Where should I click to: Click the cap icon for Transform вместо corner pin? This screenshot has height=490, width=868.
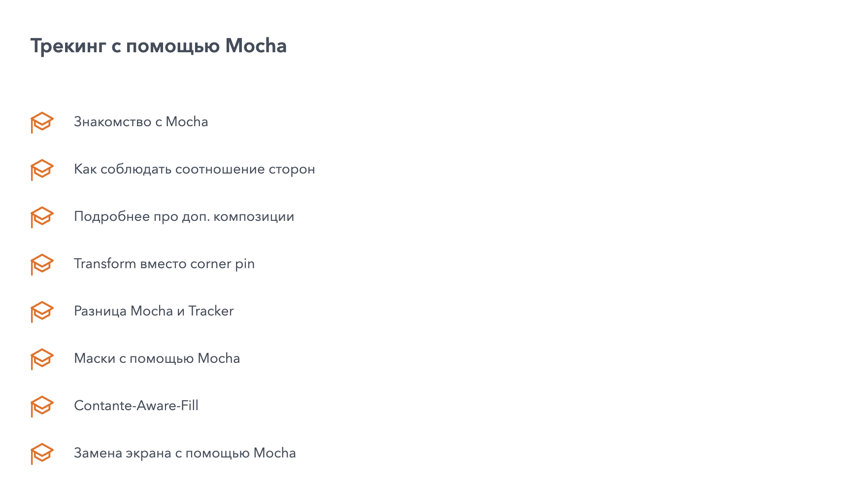(x=42, y=264)
